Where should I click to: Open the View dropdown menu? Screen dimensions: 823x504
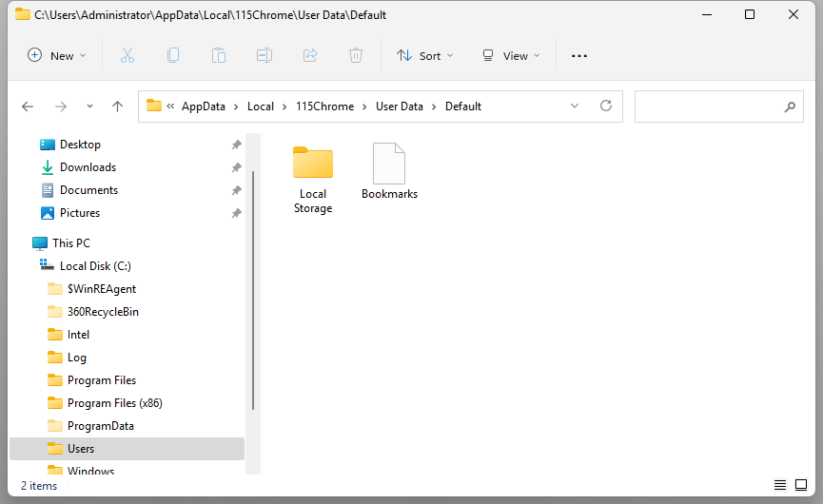(x=511, y=55)
